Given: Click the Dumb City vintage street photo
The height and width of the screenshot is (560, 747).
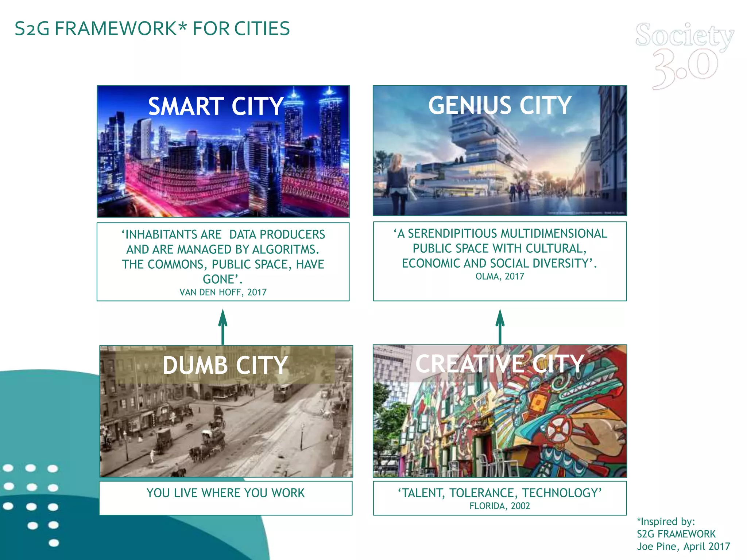Looking at the screenshot, I should [226, 411].
